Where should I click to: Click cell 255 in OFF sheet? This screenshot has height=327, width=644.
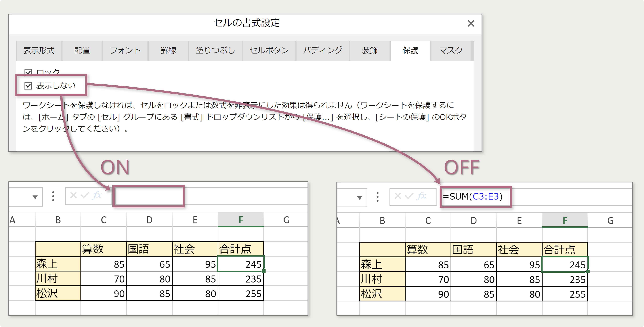click(565, 294)
